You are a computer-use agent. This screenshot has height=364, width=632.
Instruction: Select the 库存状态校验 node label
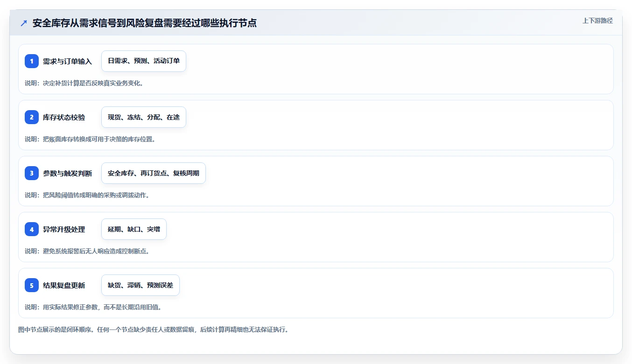pyautogui.click(x=64, y=117)
